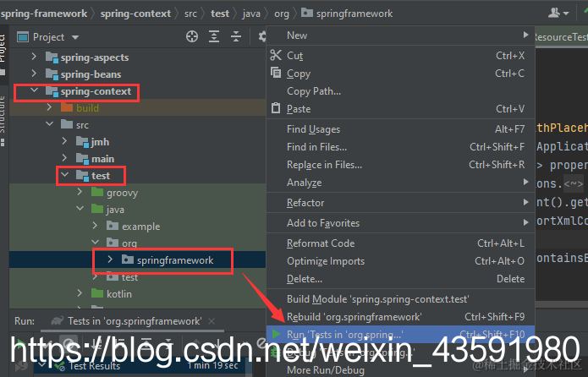
Task: Choose Build Module 'spring.spring-context.test'
Action: [400, 299]
